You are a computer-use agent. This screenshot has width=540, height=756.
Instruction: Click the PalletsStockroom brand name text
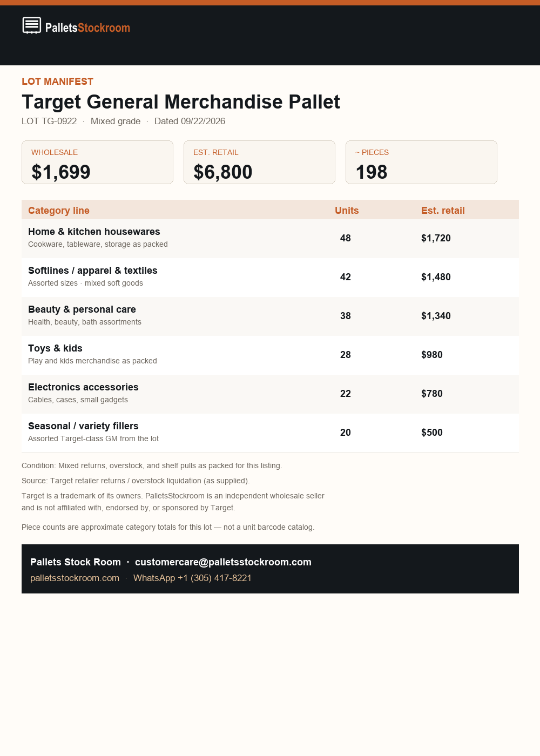coord(87,28)
